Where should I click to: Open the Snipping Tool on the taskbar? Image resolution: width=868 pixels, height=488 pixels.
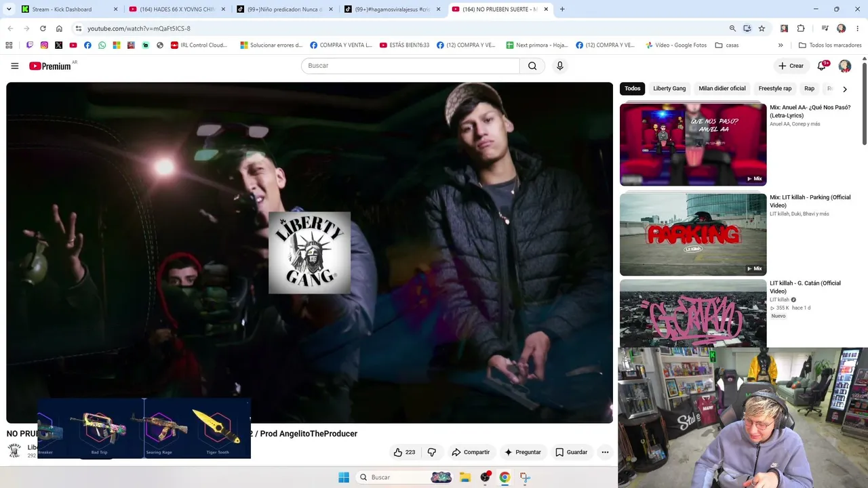(524, 477)
